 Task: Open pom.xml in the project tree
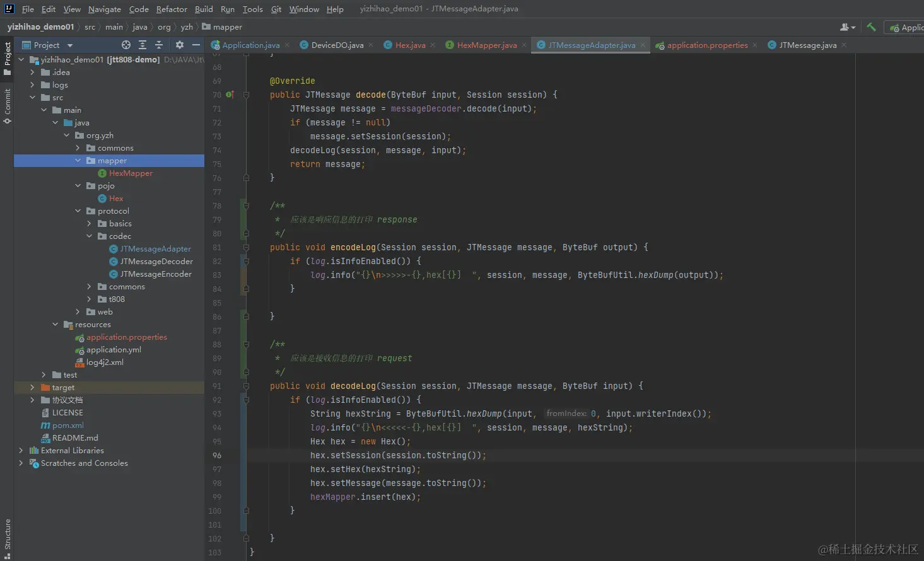[67, 425]
